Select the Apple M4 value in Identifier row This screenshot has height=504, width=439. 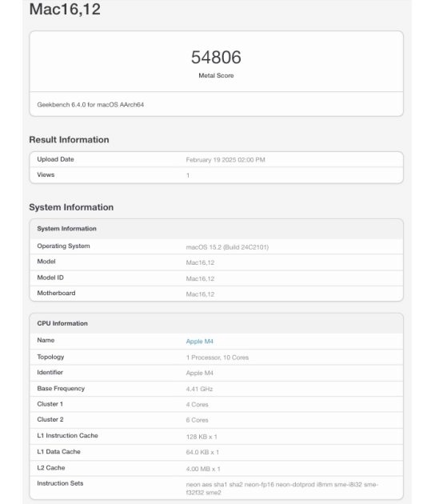199,373
